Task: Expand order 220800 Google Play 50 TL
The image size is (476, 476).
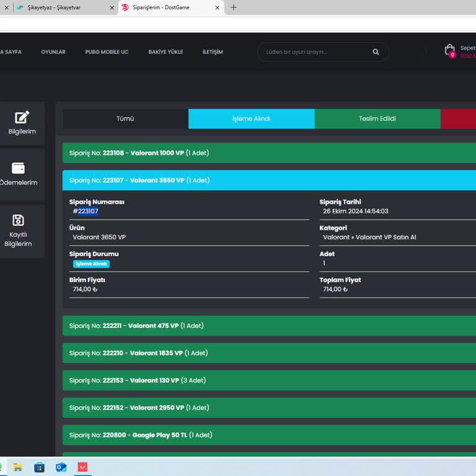Action: (269, 435)
